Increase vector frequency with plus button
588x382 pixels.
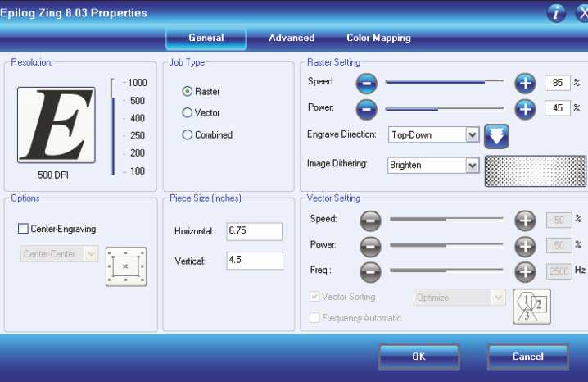(x=525, y=272)
